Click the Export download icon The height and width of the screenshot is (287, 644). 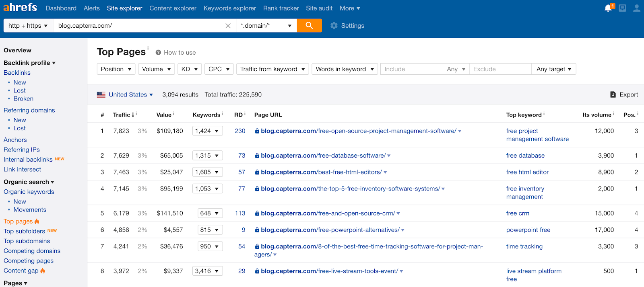tap(613, 94)
